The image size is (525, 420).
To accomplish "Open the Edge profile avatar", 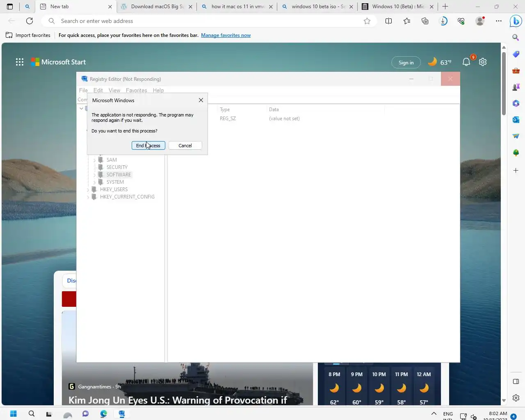I will tap(480, 21).
